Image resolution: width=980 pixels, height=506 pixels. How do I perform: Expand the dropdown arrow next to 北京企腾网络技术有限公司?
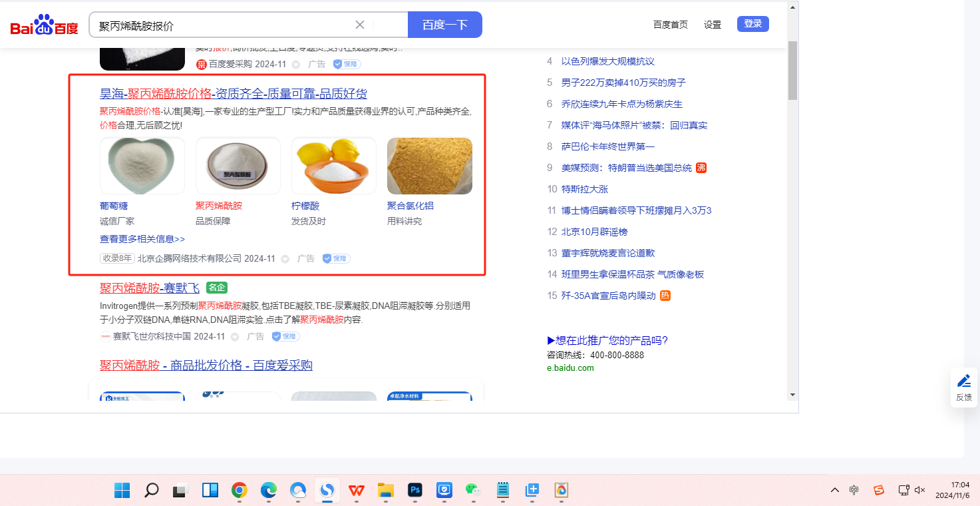coord(285,259)
